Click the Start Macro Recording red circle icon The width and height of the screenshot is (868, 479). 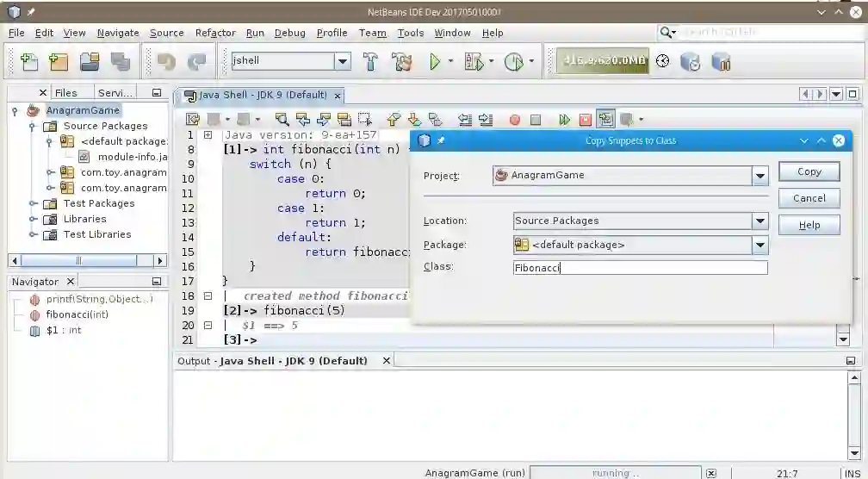click(x=515, y=120)
